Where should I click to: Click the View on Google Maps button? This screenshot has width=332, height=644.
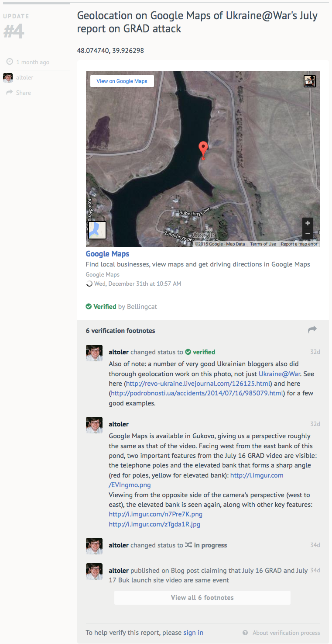pyautogui.click(x=122, y=81)
